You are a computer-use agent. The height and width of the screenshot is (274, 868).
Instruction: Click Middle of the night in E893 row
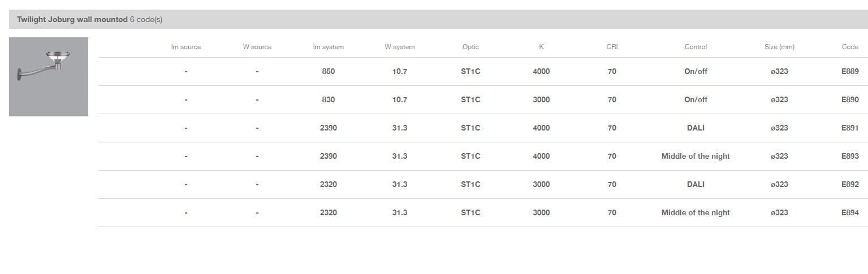point(696,156)
